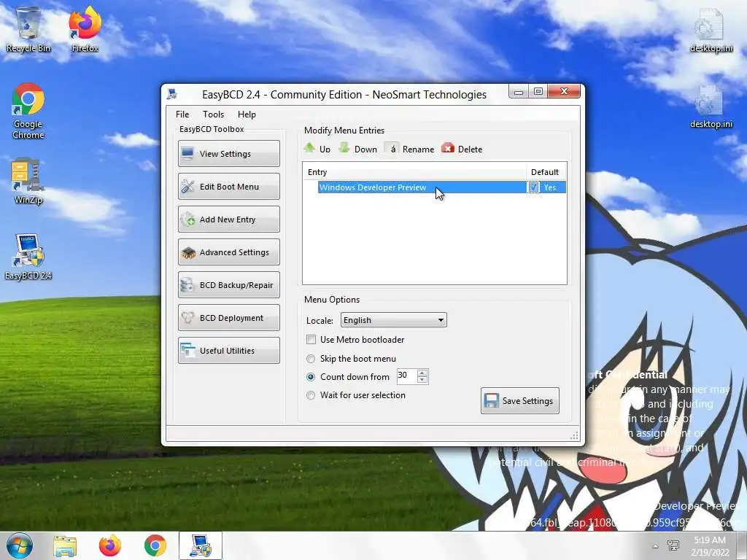
Task: Go to View Settings
Action: (228, 153)
